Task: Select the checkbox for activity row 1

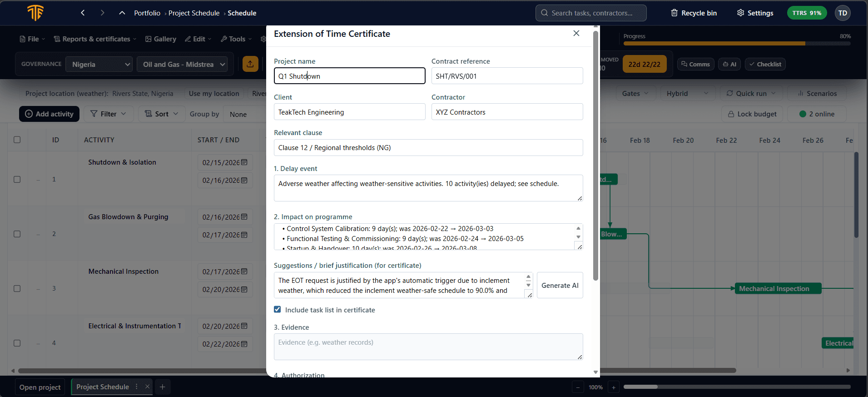Action: tap(17, 180)
